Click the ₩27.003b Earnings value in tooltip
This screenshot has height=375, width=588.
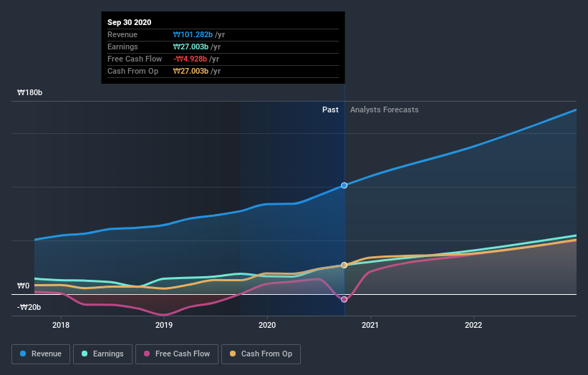[x=191, y=47]
